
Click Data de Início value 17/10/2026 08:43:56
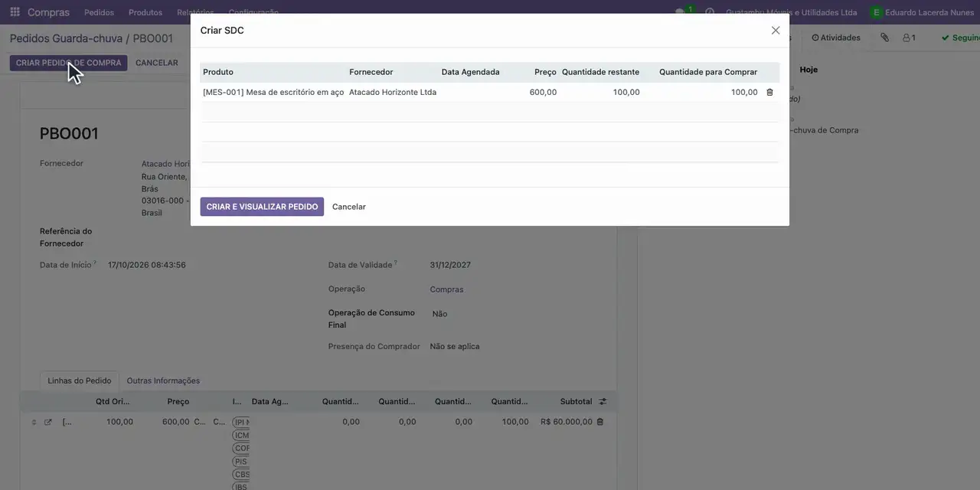146,265
